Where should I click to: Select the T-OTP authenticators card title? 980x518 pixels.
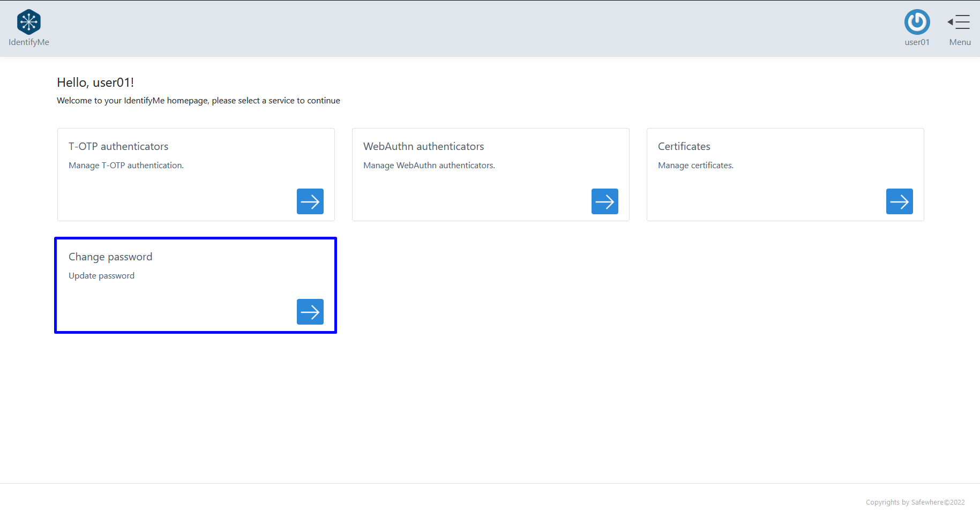[x=118, y=146]
